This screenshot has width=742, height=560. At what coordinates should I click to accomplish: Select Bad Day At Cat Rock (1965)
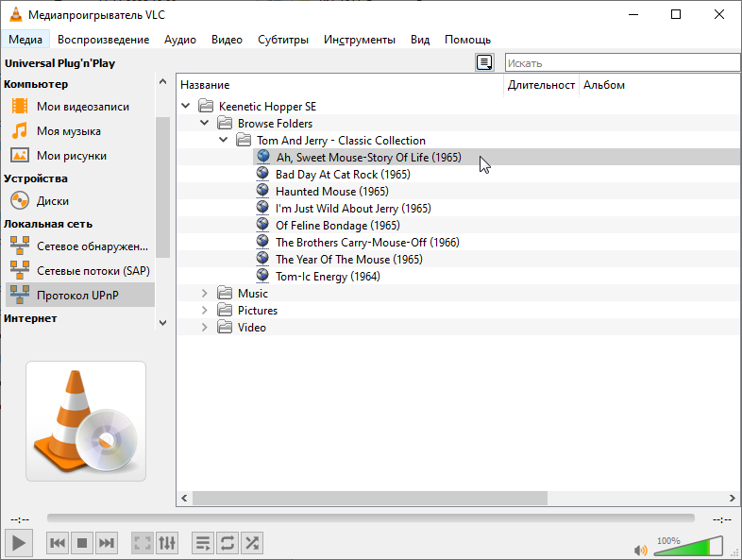343,174
